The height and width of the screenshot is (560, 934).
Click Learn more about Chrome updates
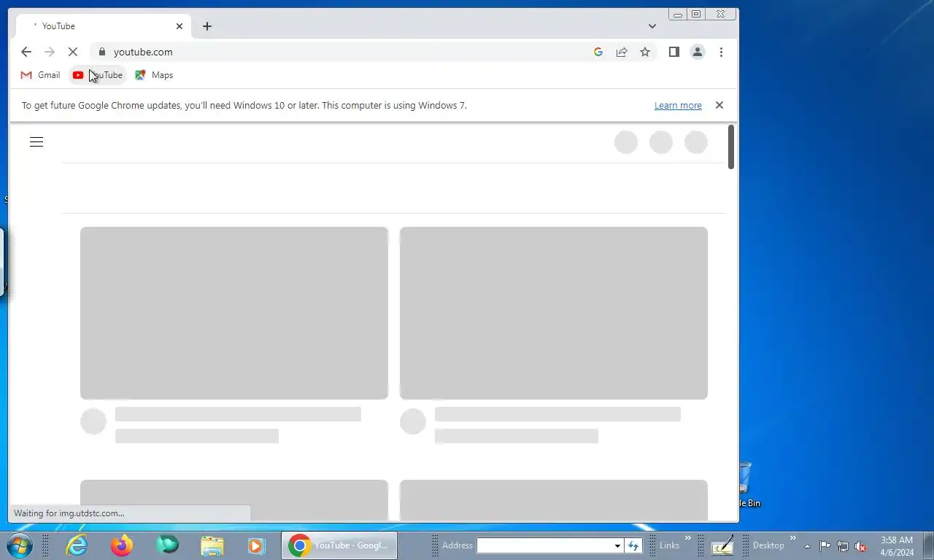[678, 105]
